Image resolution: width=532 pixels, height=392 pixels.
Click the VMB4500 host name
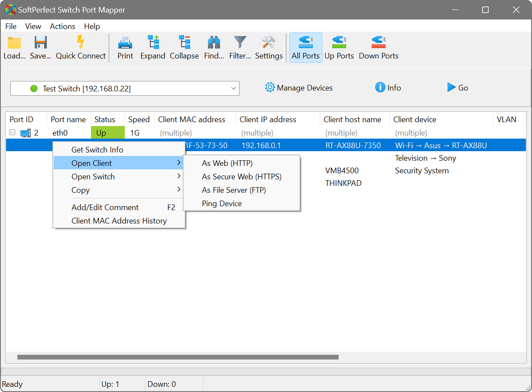[x=342, y=171]
